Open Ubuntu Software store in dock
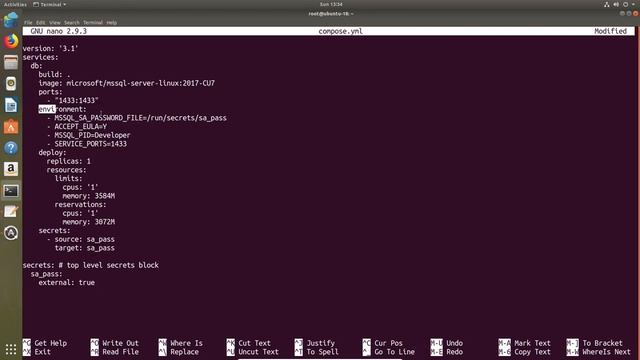This screenshot has height=360, width=640. pos(11,127)
